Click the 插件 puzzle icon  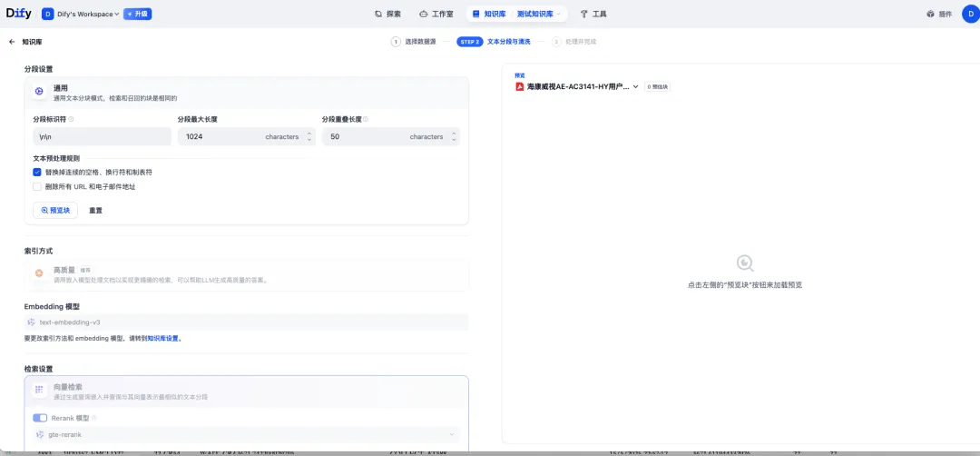930,14
